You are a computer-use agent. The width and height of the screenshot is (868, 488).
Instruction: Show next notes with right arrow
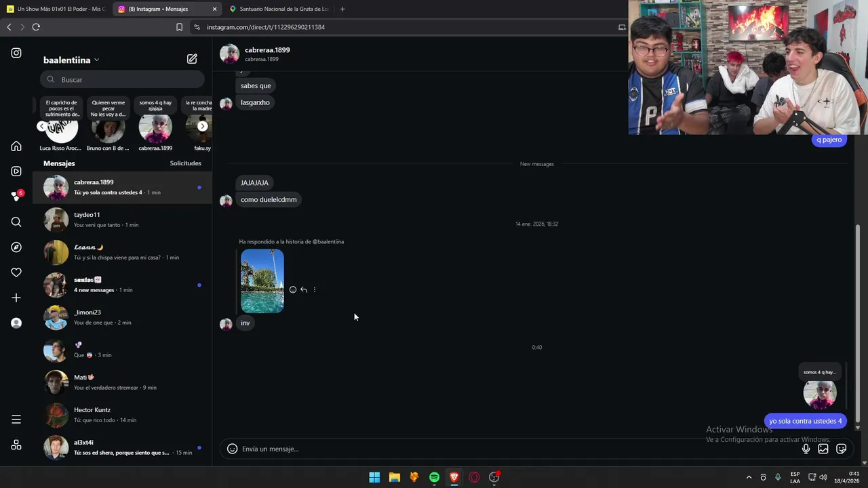[202, 126]
